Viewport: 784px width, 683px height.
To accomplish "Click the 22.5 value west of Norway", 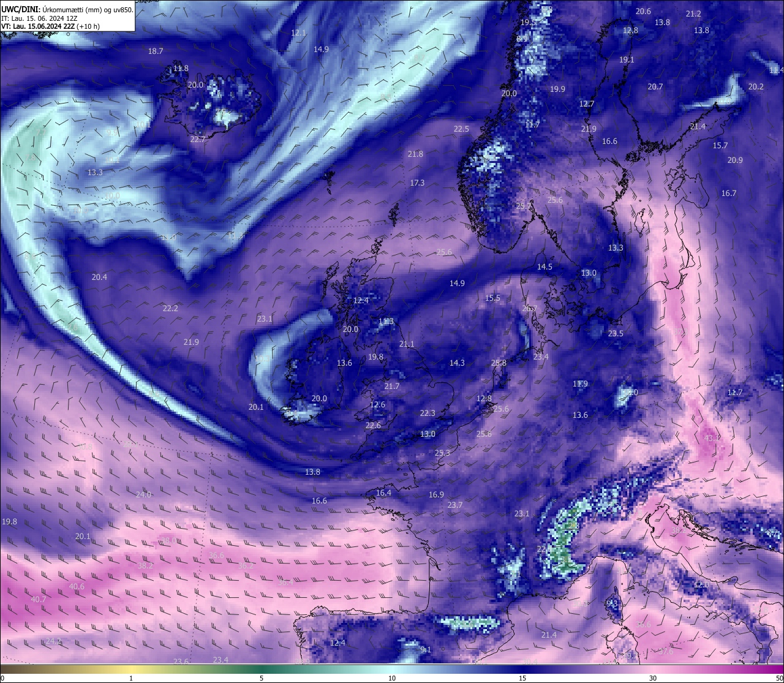I will click(461, 129).
